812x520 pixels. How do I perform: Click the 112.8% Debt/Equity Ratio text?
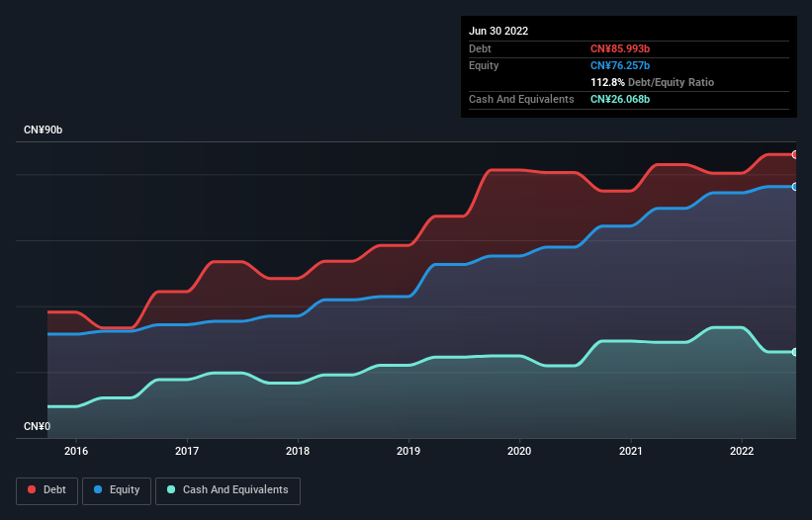652,82
